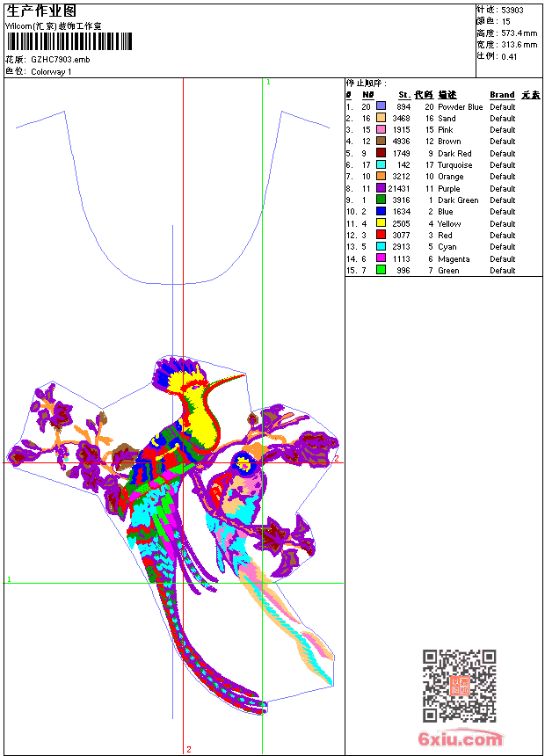
Task: Select the 'Turquoise' description text
Action: click(x=454, y=165)
